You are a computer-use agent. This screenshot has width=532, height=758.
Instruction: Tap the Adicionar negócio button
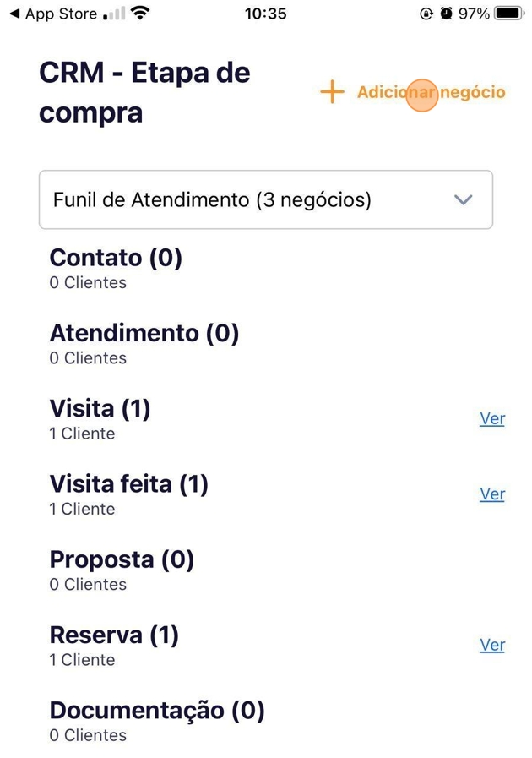[x=431, y=92]
